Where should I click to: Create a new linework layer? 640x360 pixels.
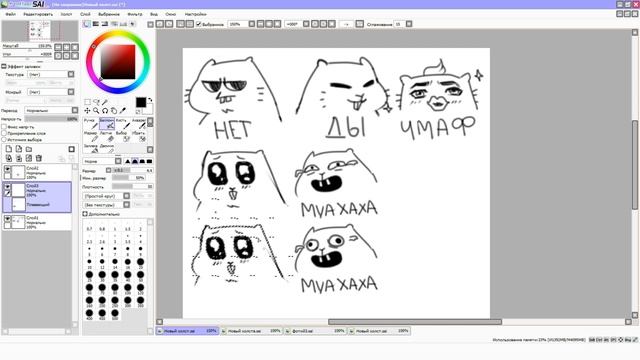(19, 149)
